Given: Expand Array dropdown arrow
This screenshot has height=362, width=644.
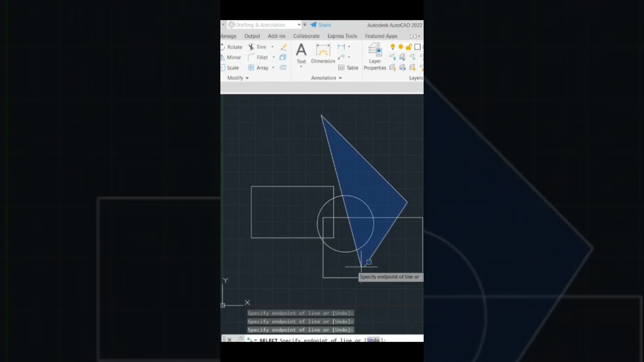Looking at the screenshot, I should 273,68.
